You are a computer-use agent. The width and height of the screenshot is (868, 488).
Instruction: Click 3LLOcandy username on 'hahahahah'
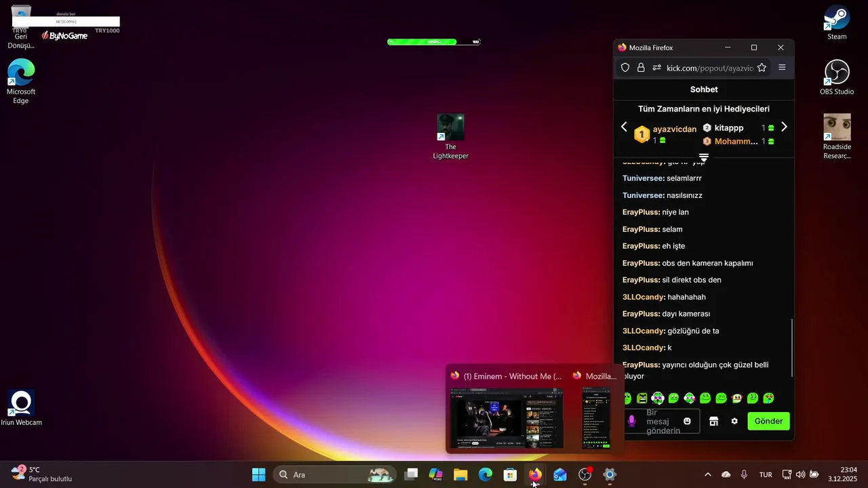644,297
